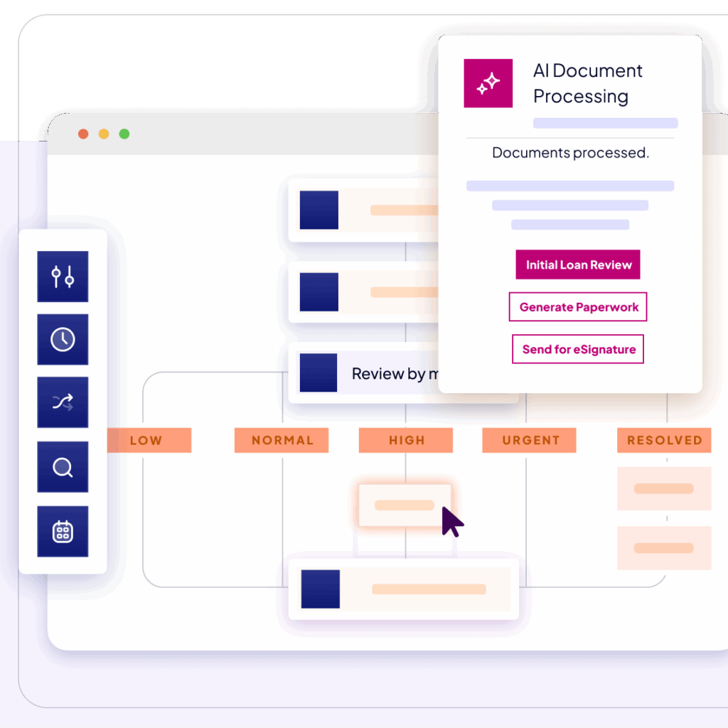Open the magnifier search icon in sidebar
The width and height of the screenshot is (728, 728).
63,466
